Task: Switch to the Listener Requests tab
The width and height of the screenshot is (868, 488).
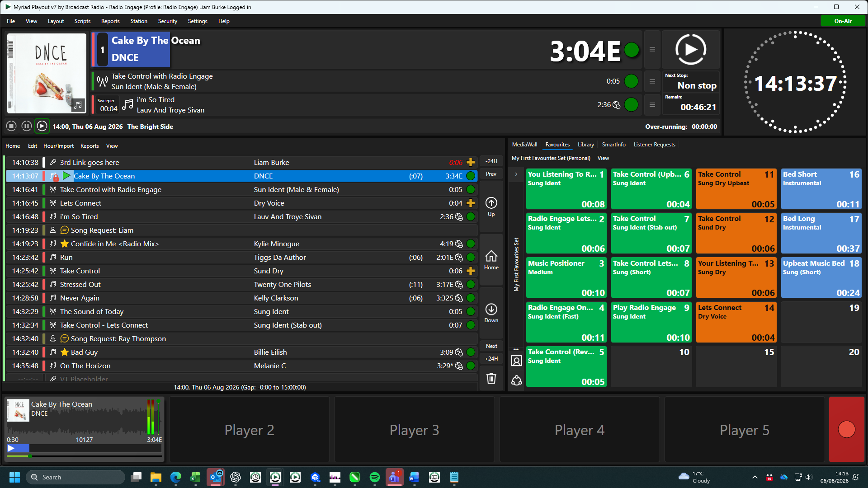Action: point(654,145)
